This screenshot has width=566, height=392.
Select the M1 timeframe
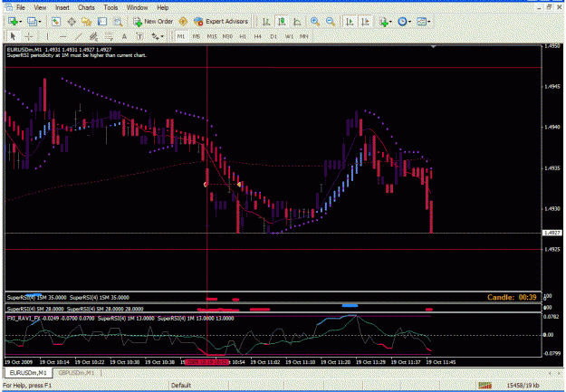[181, 36]
